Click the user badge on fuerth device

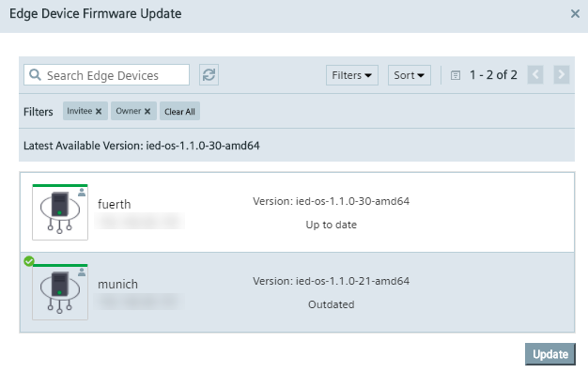82,193
